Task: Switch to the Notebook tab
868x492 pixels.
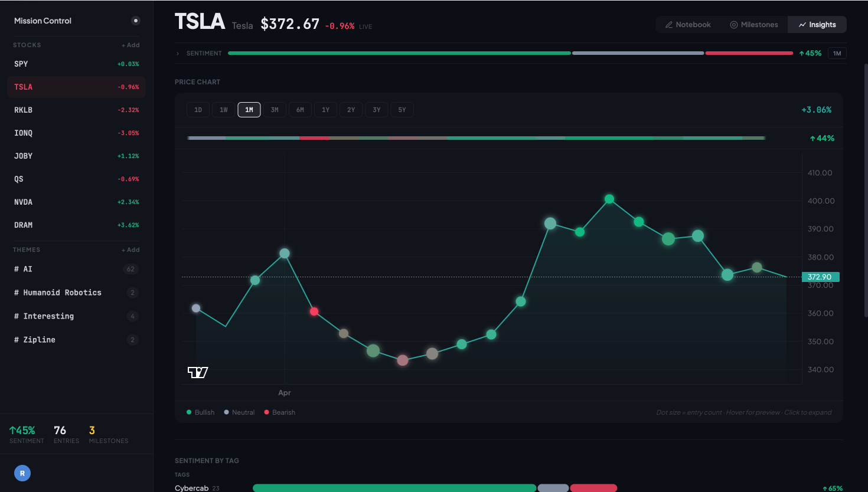Action: [x=688, y=25]
